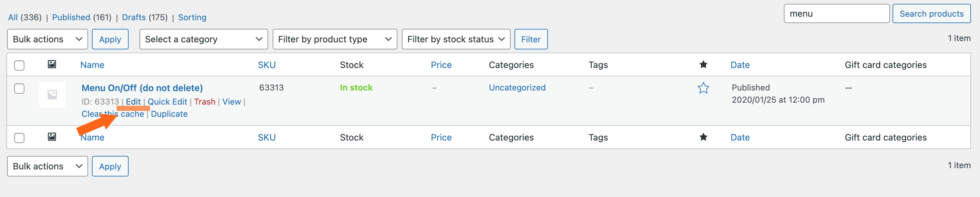Open the Filter by product type dropdown
980x197 pixels.
point(334,39)
